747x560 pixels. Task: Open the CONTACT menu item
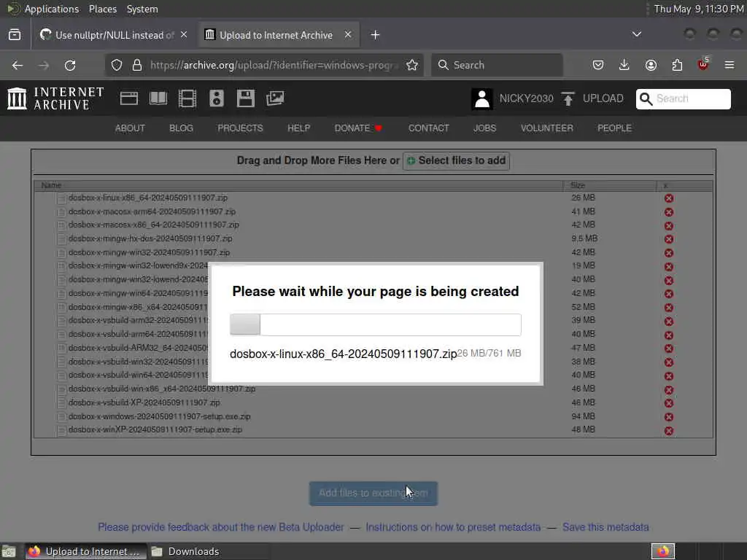pos(429,128)
